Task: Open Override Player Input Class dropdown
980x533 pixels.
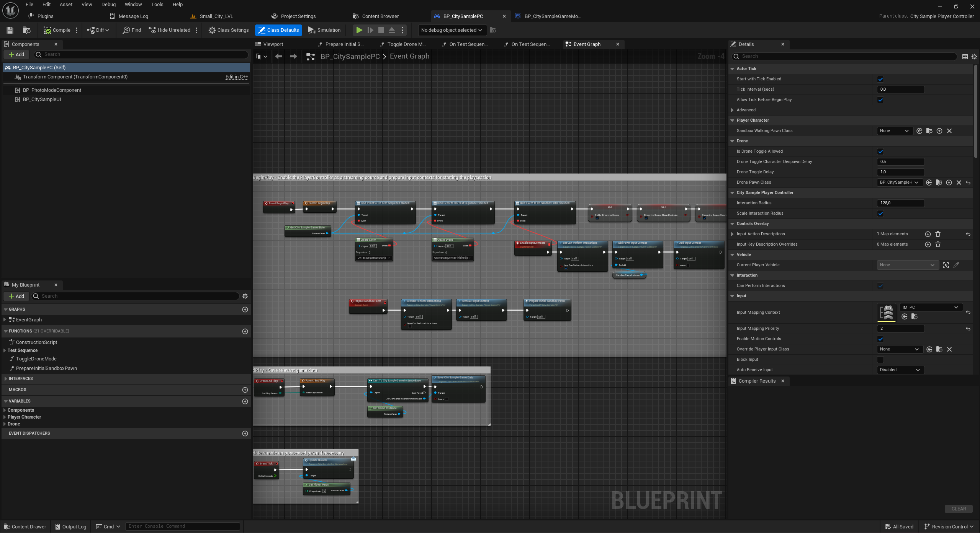Action: [x=900, y=349]
